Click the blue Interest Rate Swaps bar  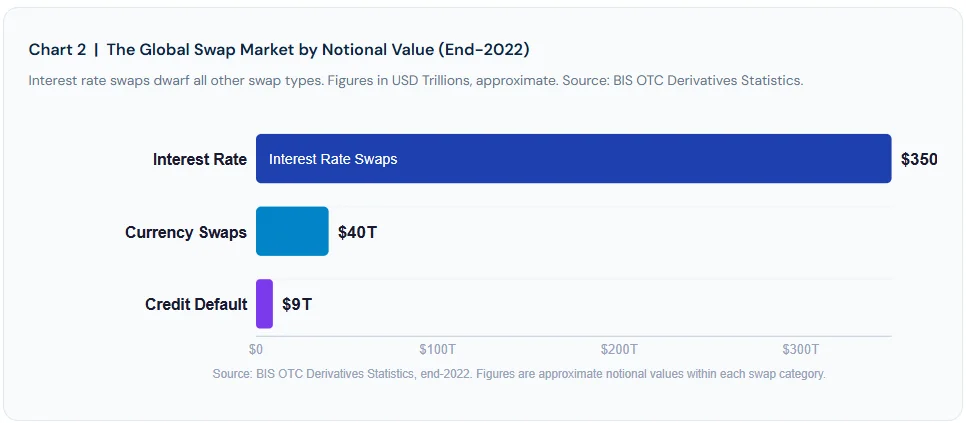574,159
